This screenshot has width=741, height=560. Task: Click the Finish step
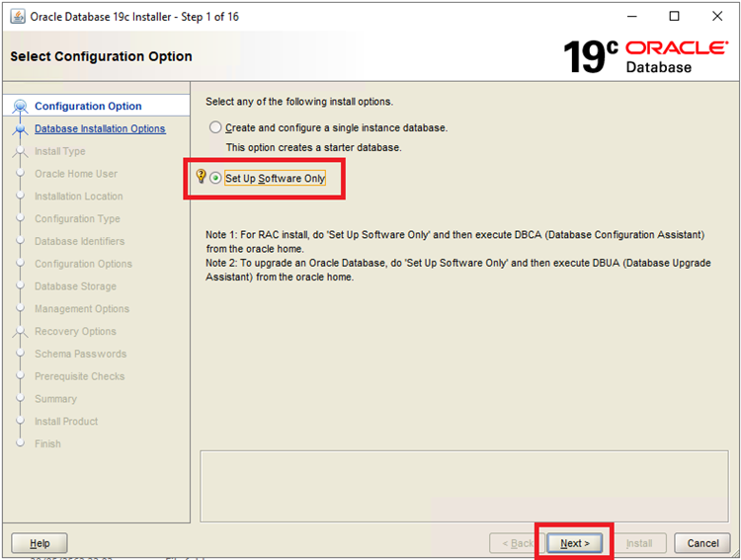pos(47,443)
